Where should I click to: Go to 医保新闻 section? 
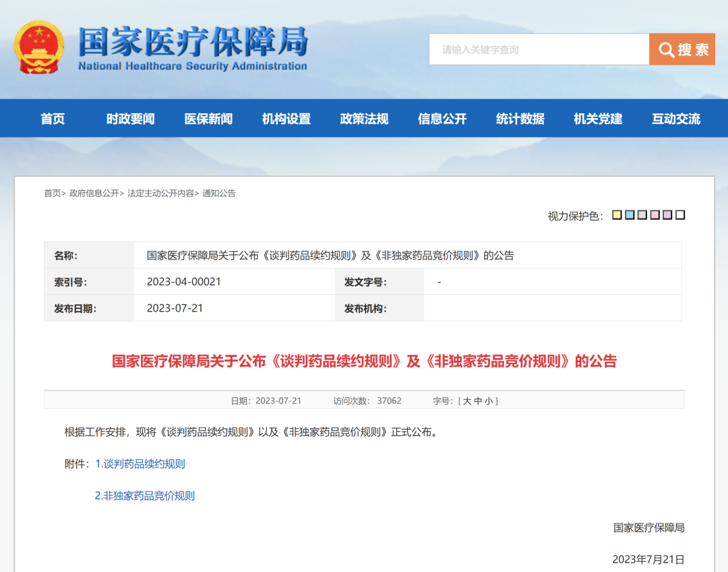(x=208, y=119)
